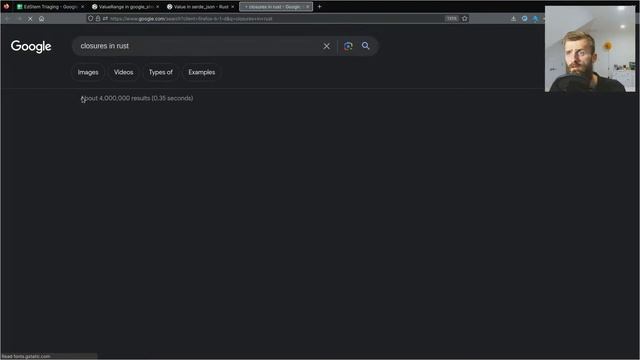Select the Examples suggestion chip

click(x=202, y=72)
